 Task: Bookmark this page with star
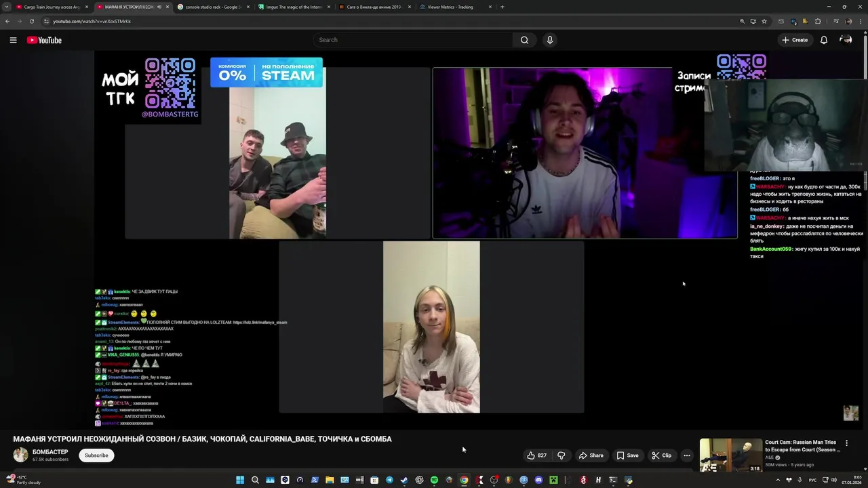pyautogui.click(x=764, y=21)
